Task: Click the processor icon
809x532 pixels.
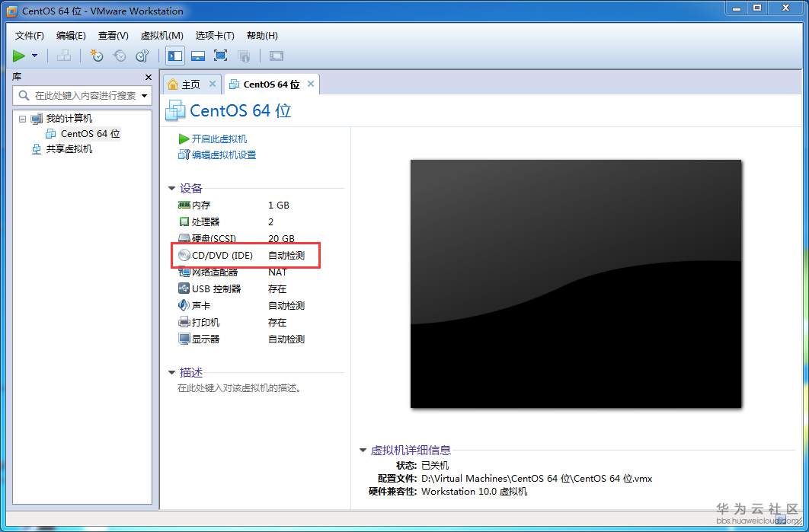Action: [x=184, y=221]
